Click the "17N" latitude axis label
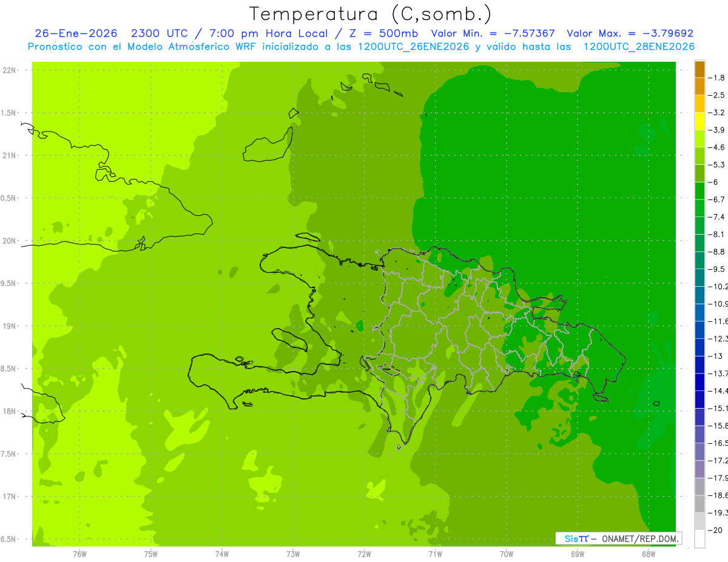The image size is (728, 562). 9,497
